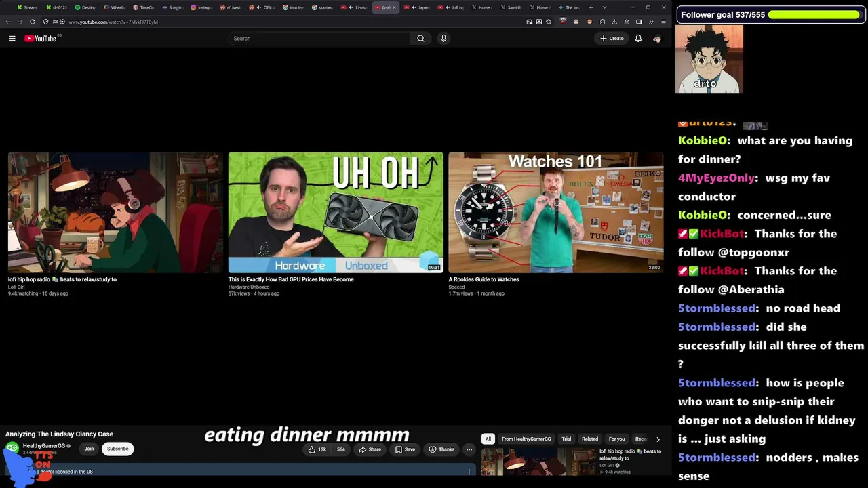The image size is (868, 488).
Task: Click the 'Thanks for the follow @topgoonxr' message
Action: [757, 243]
